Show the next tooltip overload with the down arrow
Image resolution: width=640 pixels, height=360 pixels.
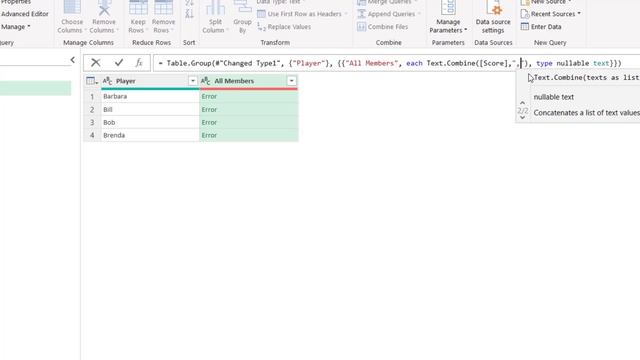click(x=522, y=118)
